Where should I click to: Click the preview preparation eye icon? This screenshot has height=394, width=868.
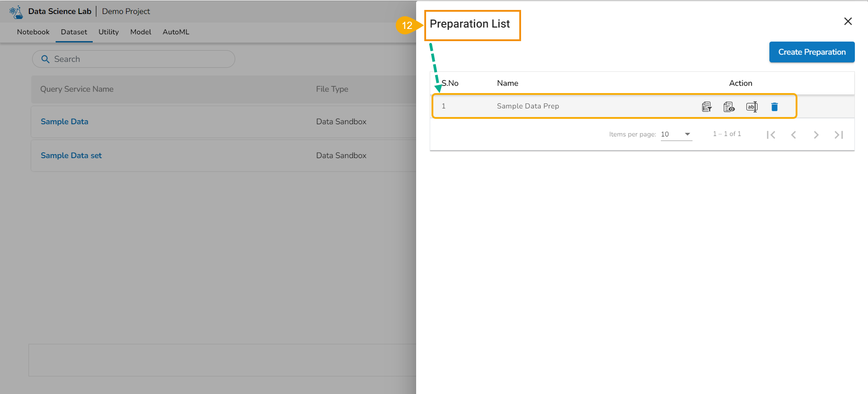[x=729, y=107]
